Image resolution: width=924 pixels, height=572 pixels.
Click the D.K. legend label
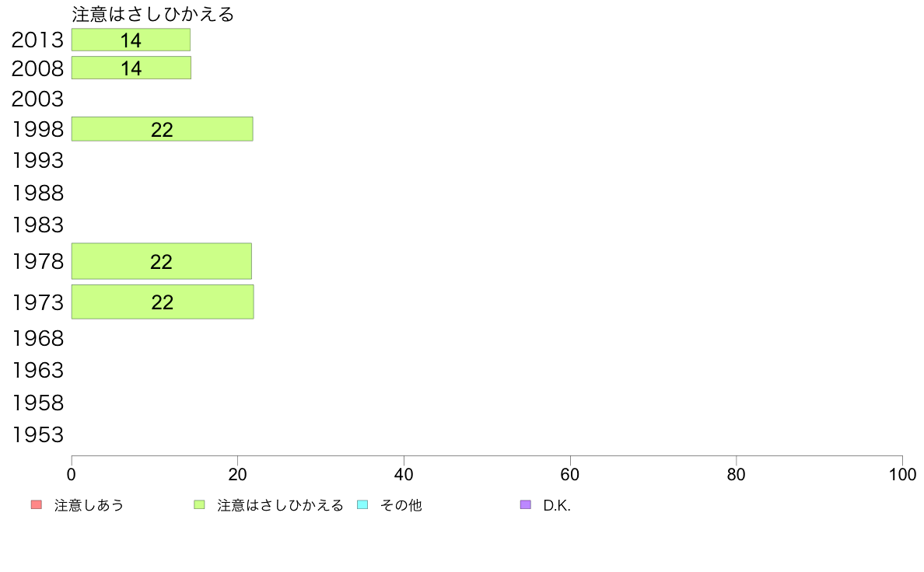tap(557, 505)
